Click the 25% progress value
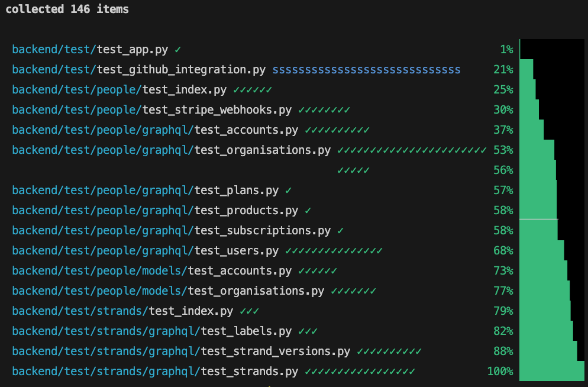This screenshot has width=588, height=387. (503, 90)
